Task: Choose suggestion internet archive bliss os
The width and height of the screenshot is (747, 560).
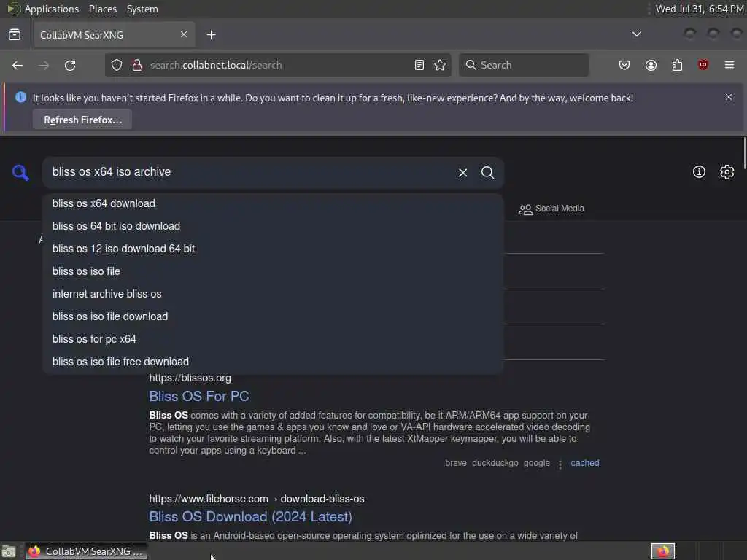Action: coord(273,294)
